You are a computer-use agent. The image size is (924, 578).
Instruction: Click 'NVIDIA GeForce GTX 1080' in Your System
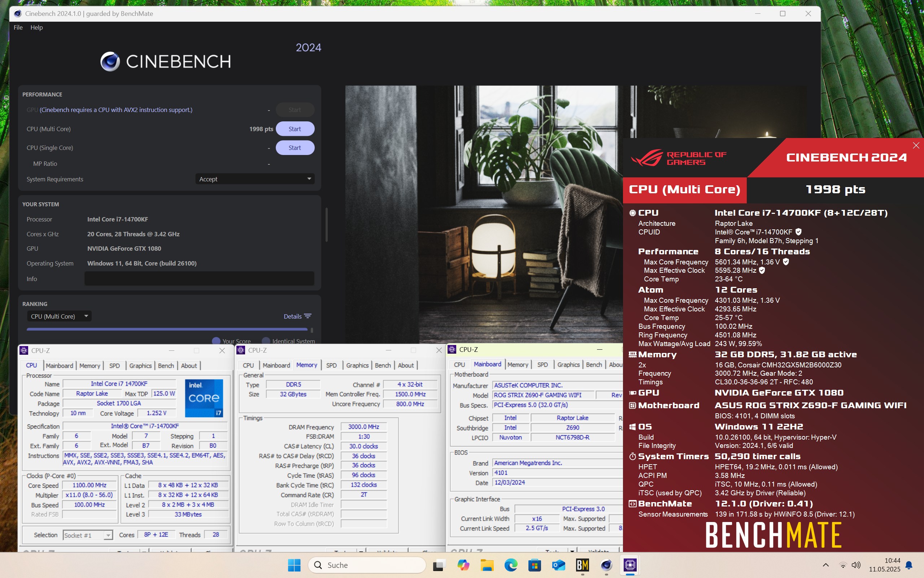coord(124,249)
